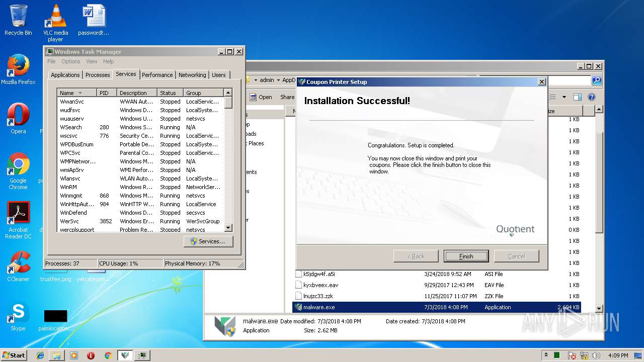Viewport: 644px width, 362px height.
Task: Select the WinDefend service row
Action: pyautogui.click(x=140, y=213)
